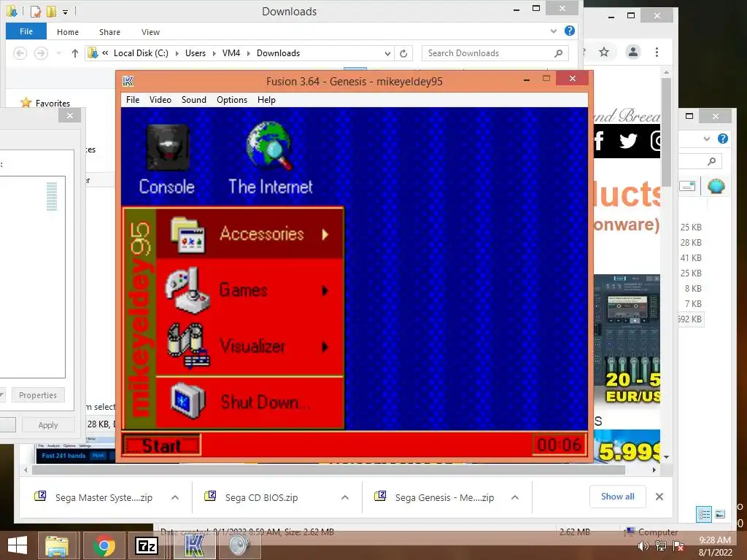747x560 pixels.
Task: Expand the Visualizer submenu arrow
Action: [x=325, y=346]
